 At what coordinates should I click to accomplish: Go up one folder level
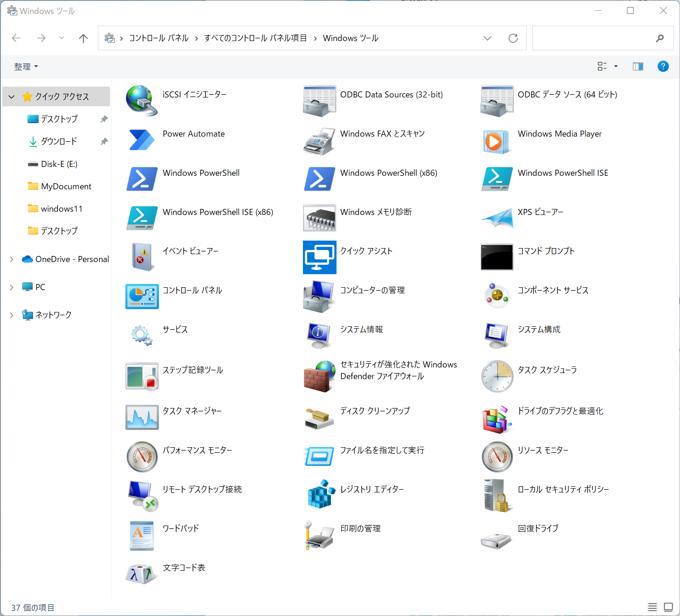83,38
